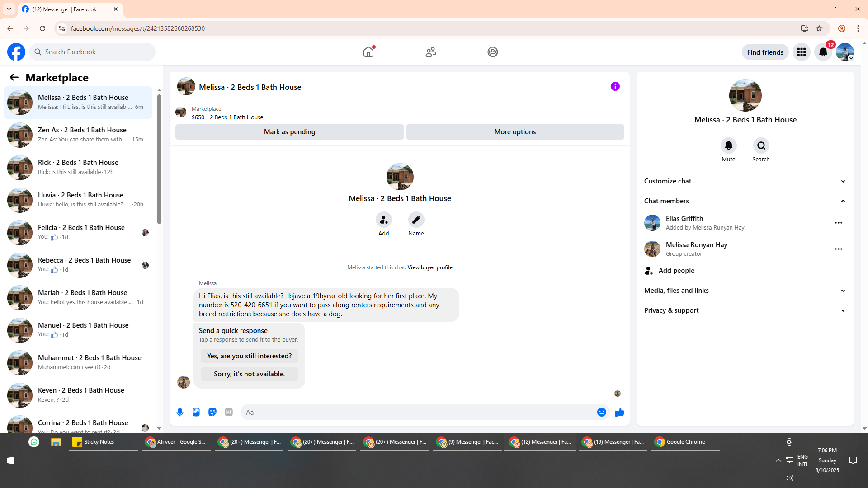
Task: Click the voice clip microphone icon
Action: pos(180,412)
